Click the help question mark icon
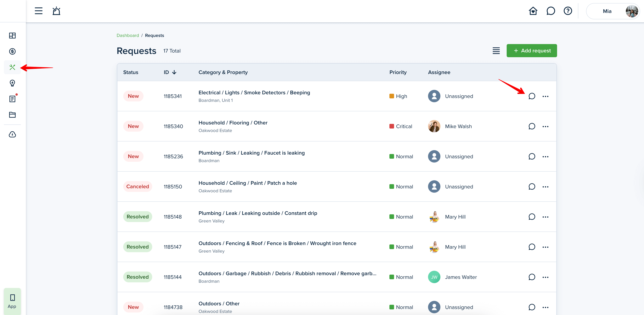644x315 pixels. [568, 11]
